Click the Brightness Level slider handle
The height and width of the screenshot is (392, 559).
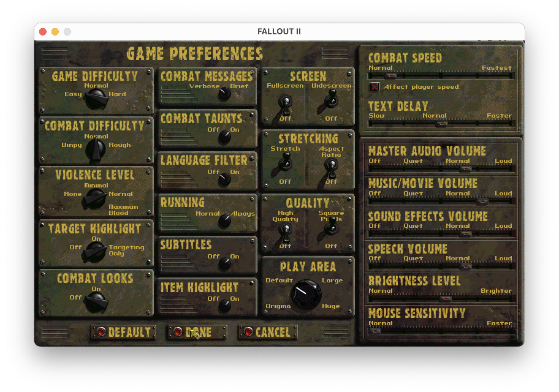point(446,299)
